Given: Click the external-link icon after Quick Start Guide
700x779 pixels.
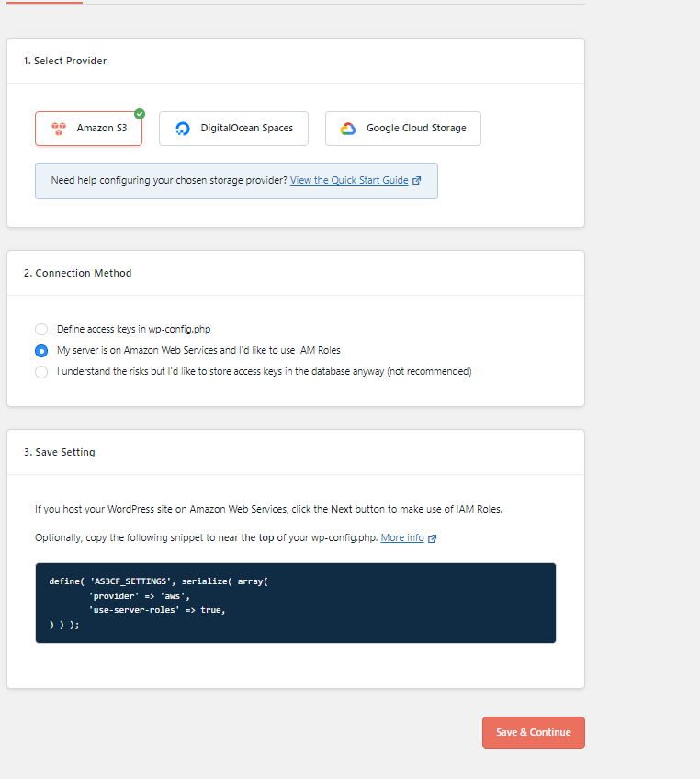Looking at the screenshot, I should [418, 181].
